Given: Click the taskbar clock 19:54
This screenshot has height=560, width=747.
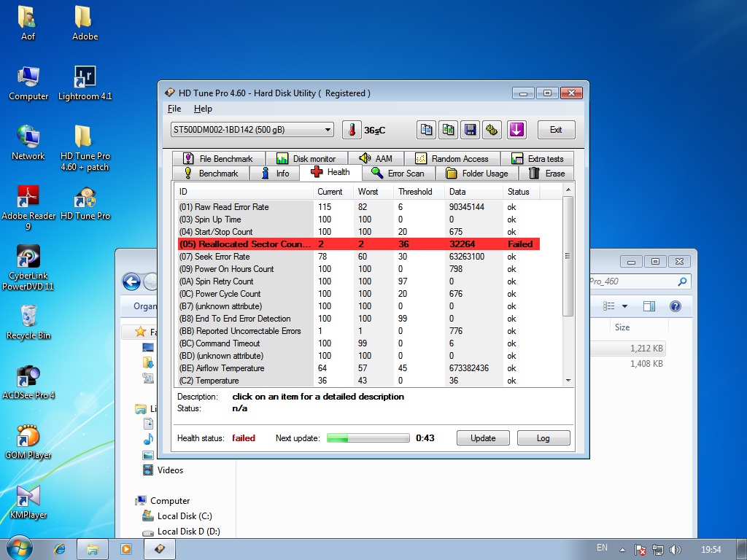Looking at the screenshot, I should 711,550.
